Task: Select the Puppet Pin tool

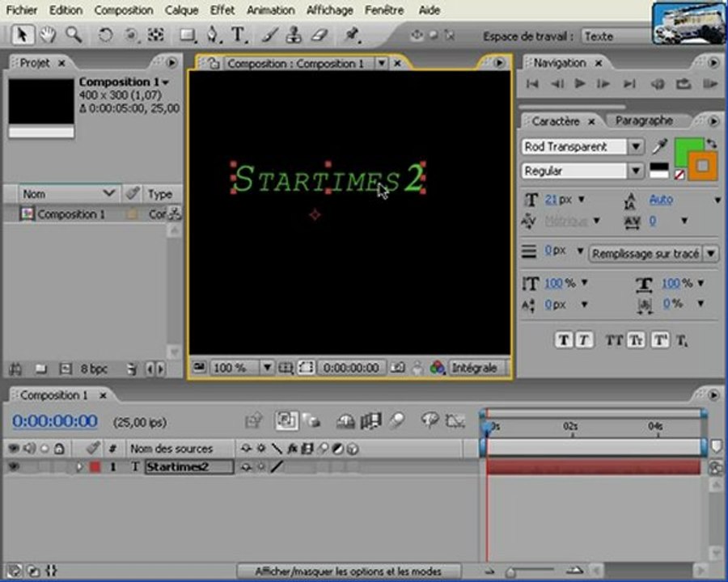Action: 352,36
